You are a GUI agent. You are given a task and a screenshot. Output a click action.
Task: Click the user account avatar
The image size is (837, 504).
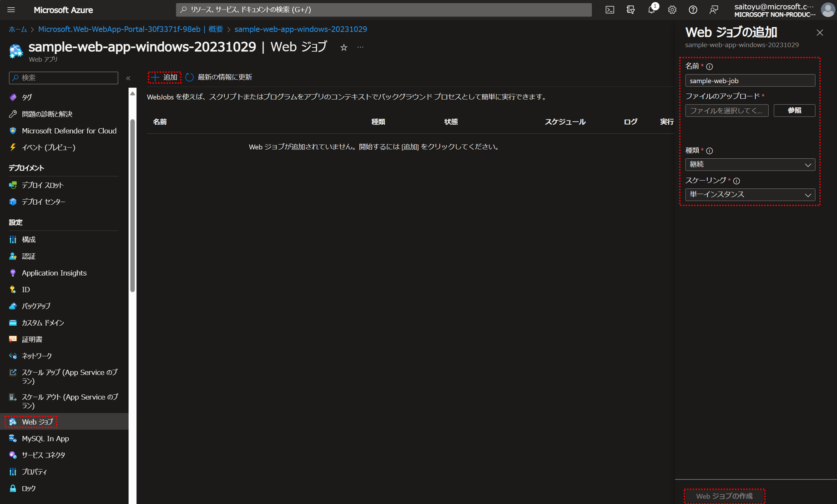point(827,10)
